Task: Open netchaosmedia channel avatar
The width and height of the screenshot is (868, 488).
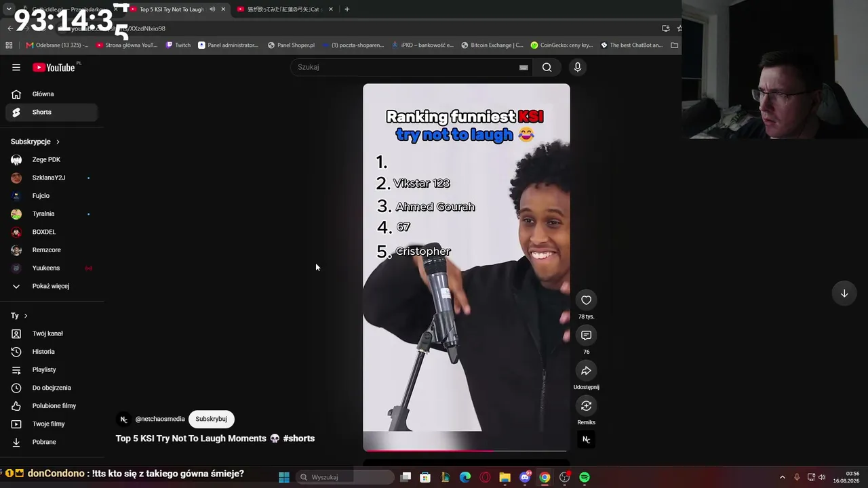Action: 123,420
